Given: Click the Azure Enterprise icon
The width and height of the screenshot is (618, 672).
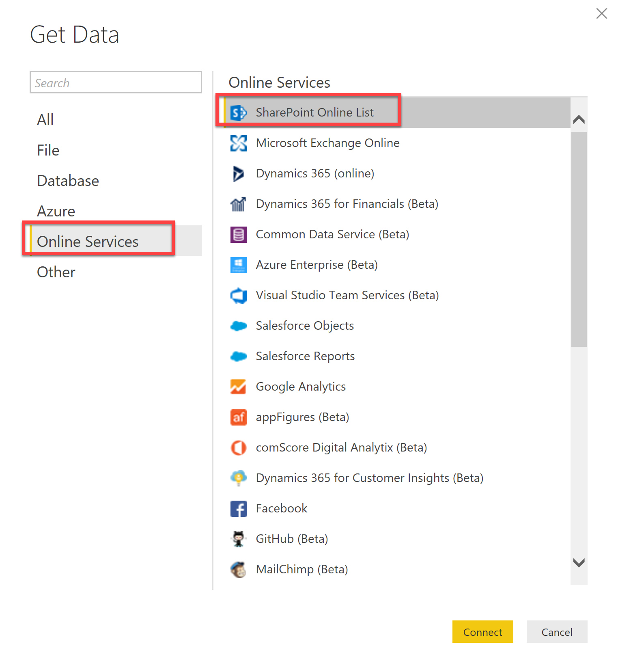Looking at the screenshot, I should pos(238,265).
